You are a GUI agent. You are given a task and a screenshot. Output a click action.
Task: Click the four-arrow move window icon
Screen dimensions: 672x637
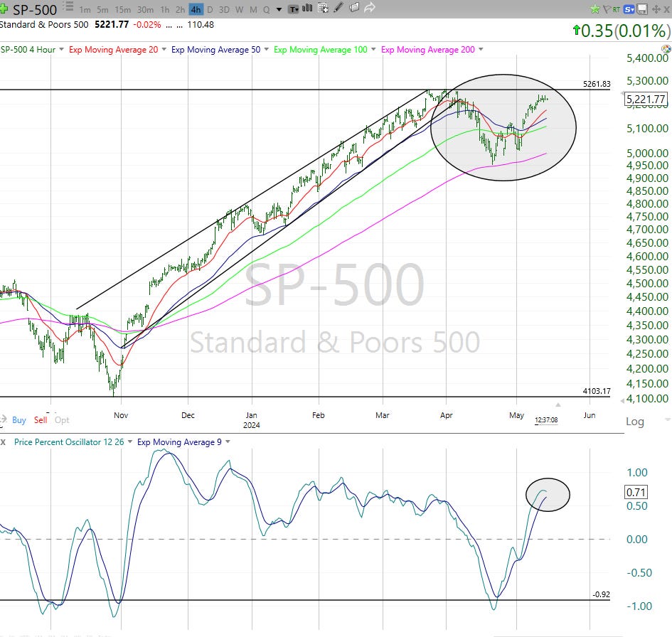point(656,9)
